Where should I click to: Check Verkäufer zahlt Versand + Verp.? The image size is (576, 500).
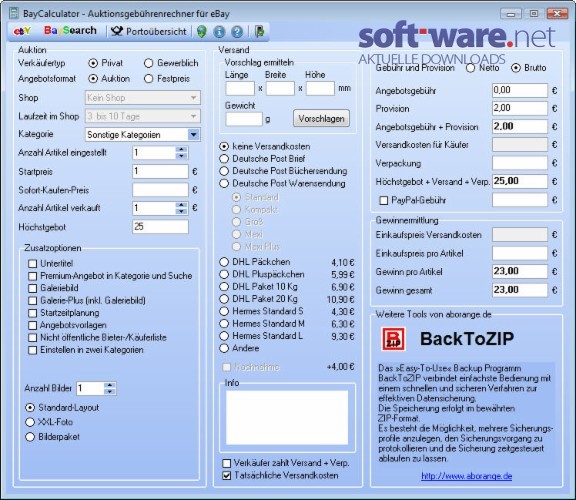coord(227,463)
